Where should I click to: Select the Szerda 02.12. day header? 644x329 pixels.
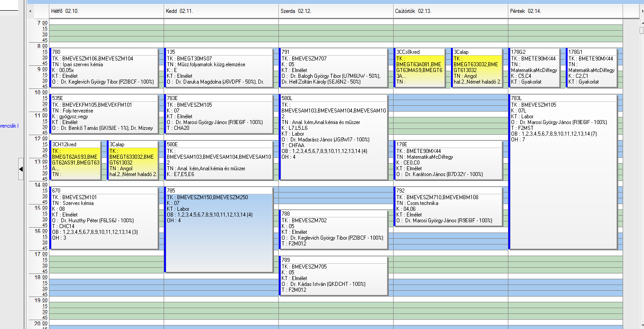(336, 11)
